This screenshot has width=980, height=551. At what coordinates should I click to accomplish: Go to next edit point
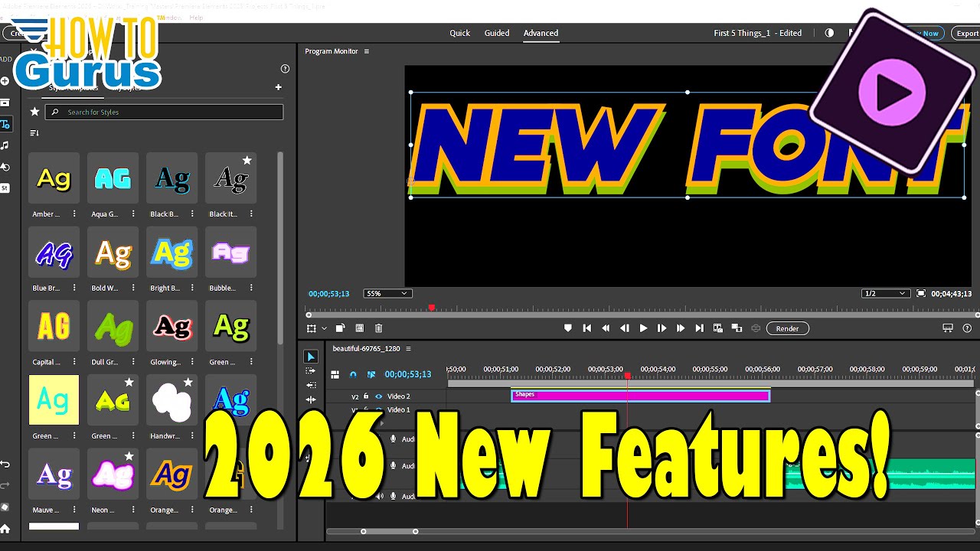click(699, 328)
